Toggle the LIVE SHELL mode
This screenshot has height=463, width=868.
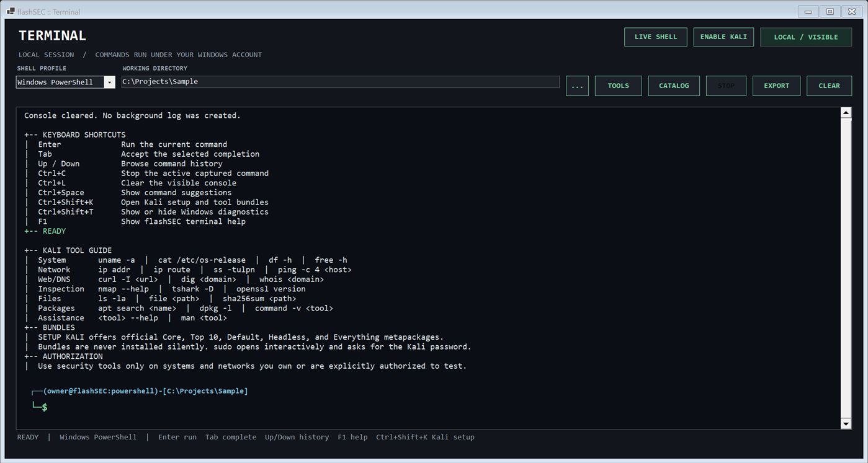pos(656,37)
